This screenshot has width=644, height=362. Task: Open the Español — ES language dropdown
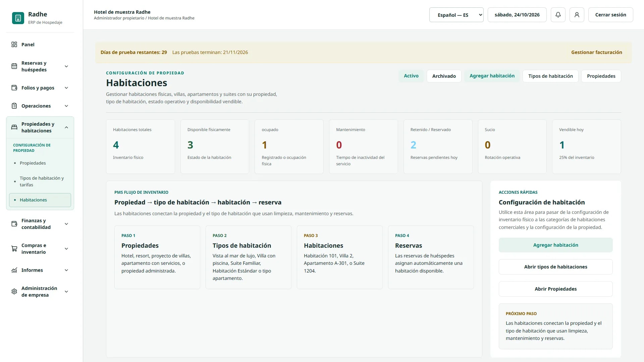click(x=456, y=15)
